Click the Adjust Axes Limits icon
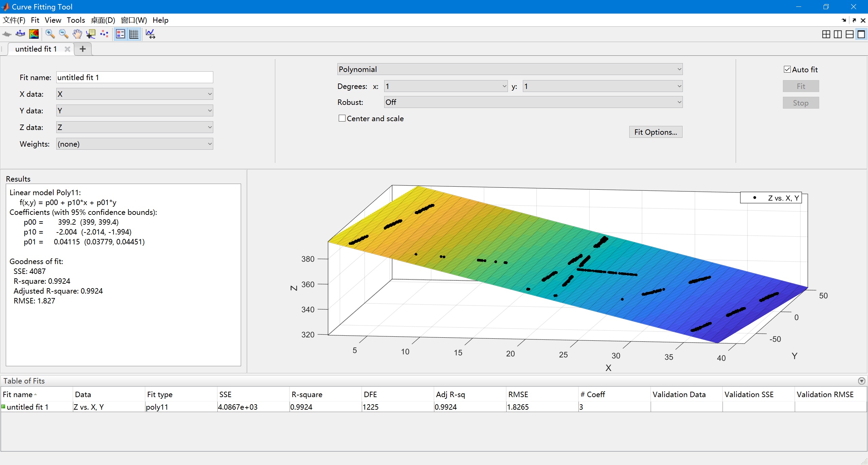 [150, 34]
